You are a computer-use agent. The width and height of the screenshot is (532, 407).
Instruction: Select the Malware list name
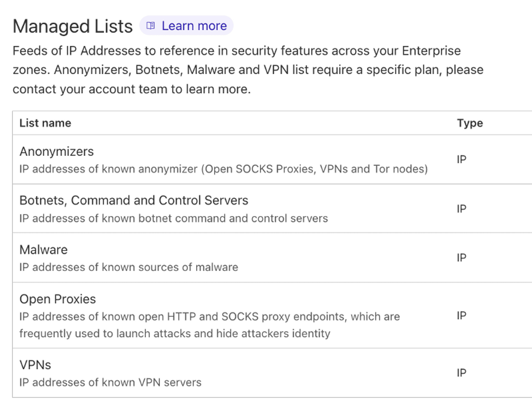coord(44,250)
